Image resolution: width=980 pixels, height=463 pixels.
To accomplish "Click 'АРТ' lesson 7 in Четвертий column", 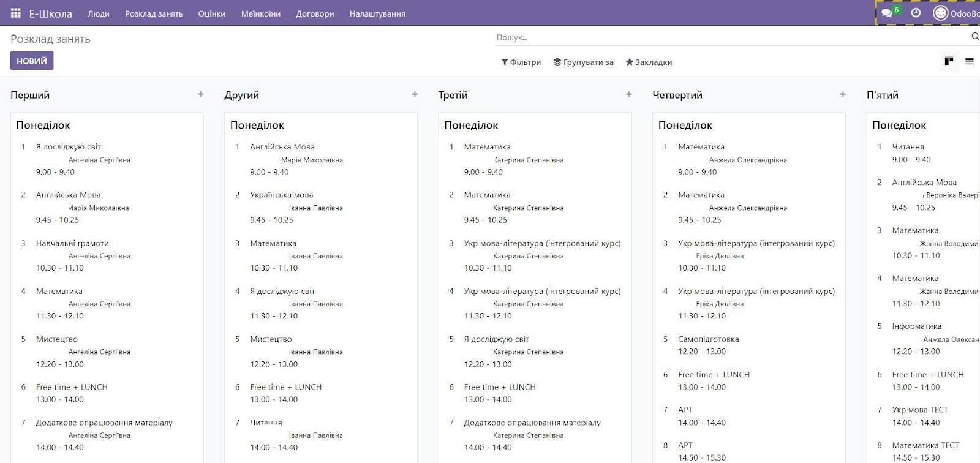I will 685,410.
